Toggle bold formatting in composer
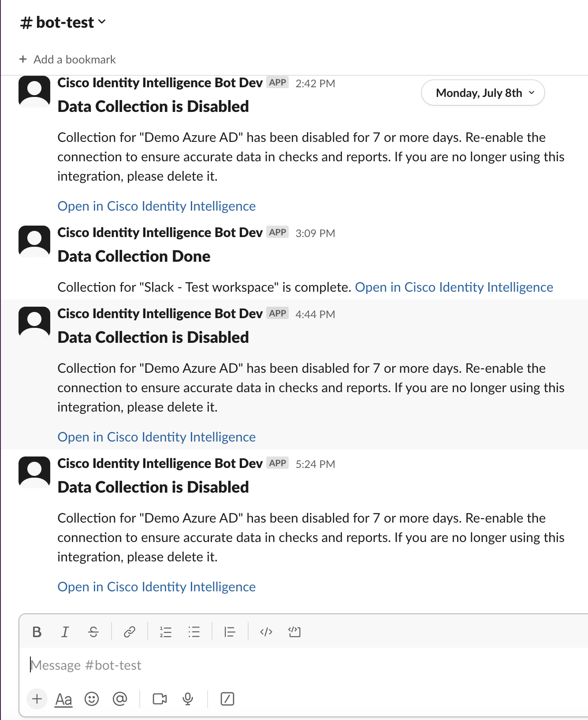 tap(37, 632)
